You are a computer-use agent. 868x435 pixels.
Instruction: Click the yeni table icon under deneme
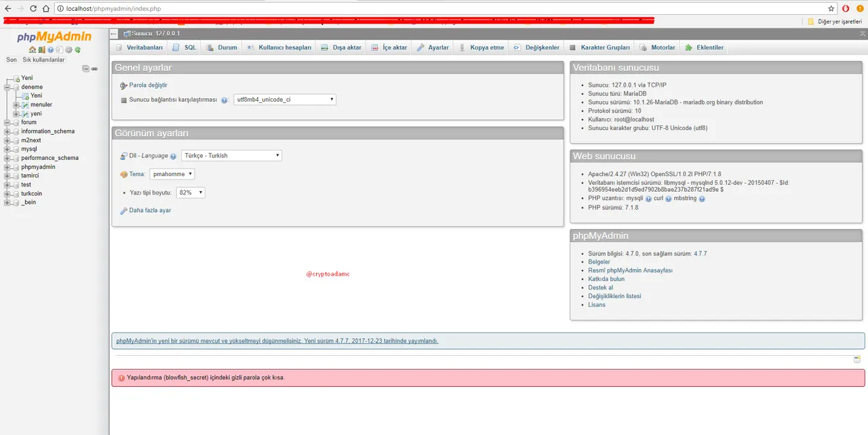[x=25, y=114]
